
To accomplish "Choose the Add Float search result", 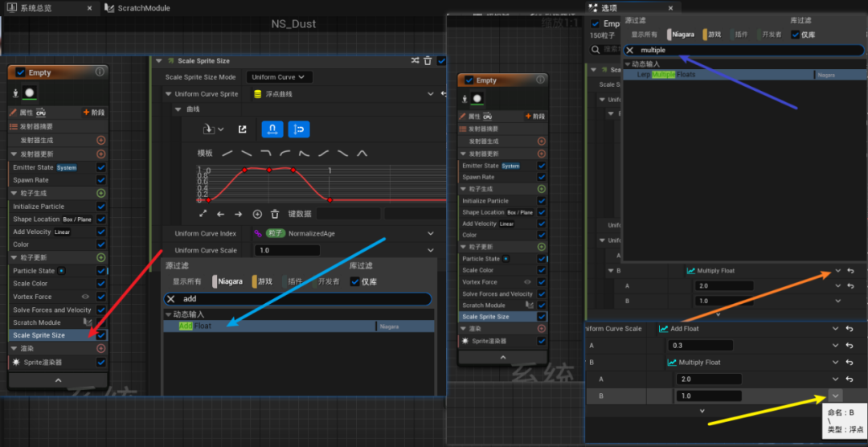I will [299, 326].
